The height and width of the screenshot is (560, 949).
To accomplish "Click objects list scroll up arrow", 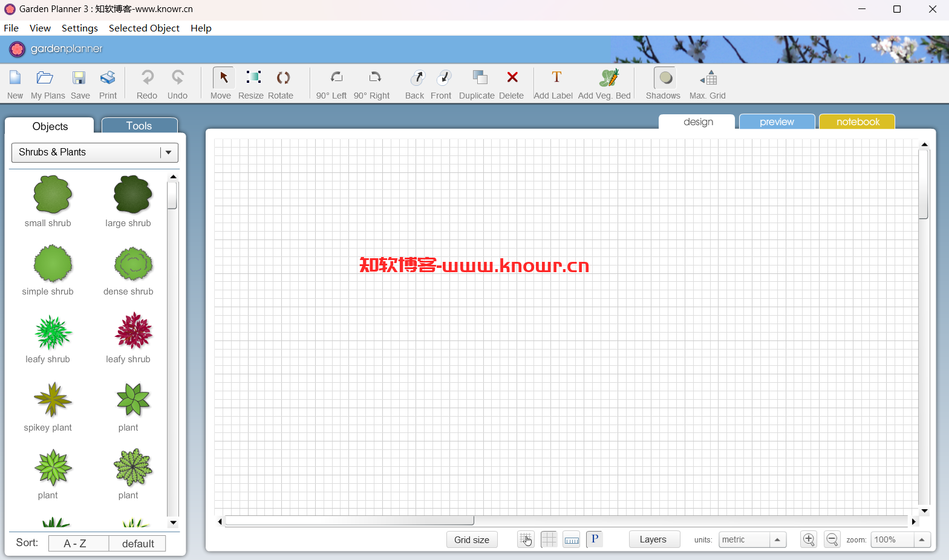I will (173, 177).
